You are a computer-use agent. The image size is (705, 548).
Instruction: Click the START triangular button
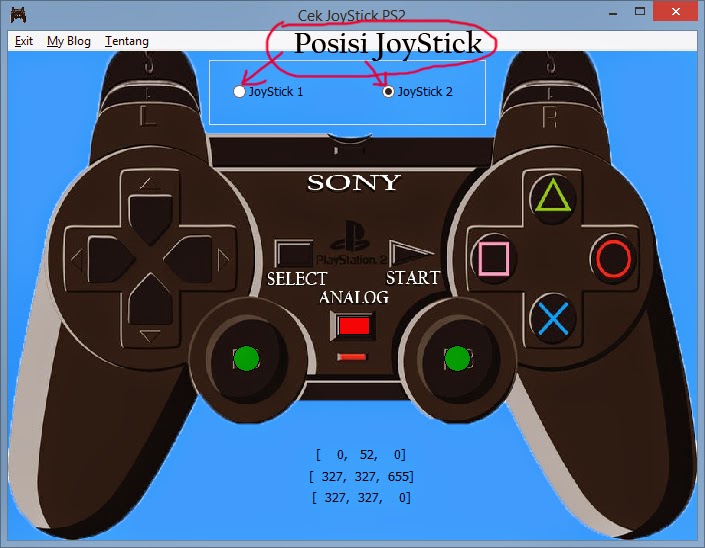410,253
